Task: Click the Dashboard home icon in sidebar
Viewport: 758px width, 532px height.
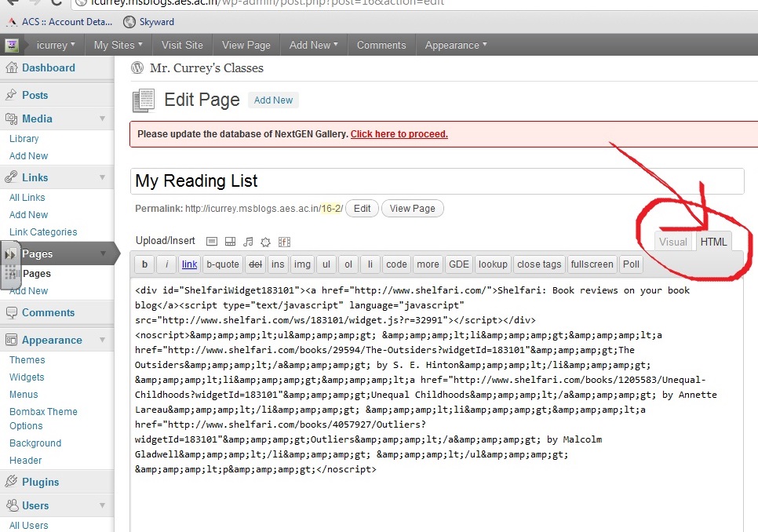Action: coord(11,68)
